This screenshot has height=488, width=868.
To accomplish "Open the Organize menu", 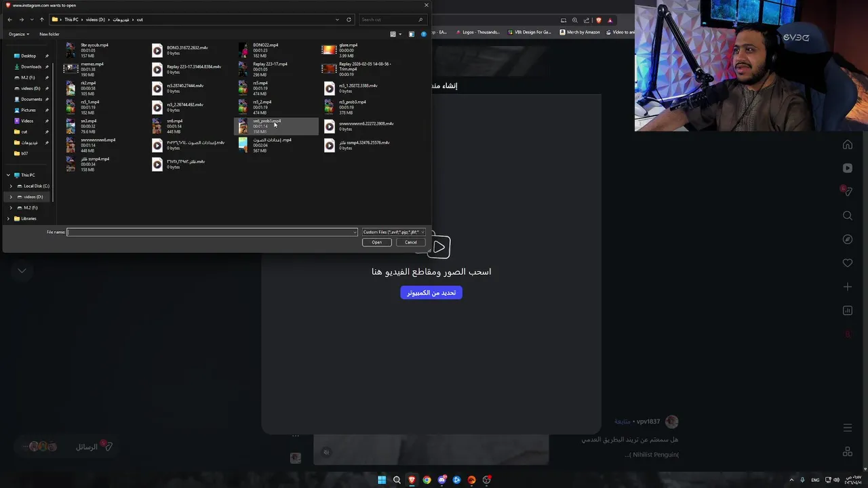I will pos(19,34).
